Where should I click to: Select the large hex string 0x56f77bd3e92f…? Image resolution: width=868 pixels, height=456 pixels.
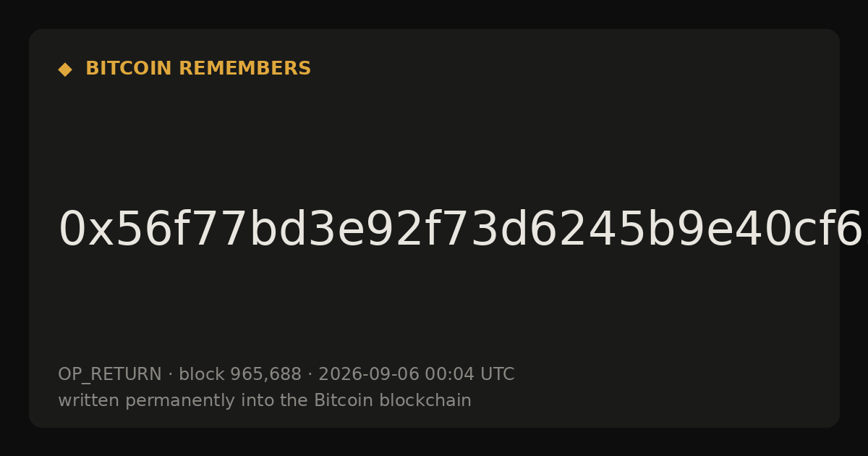[461, 230]
